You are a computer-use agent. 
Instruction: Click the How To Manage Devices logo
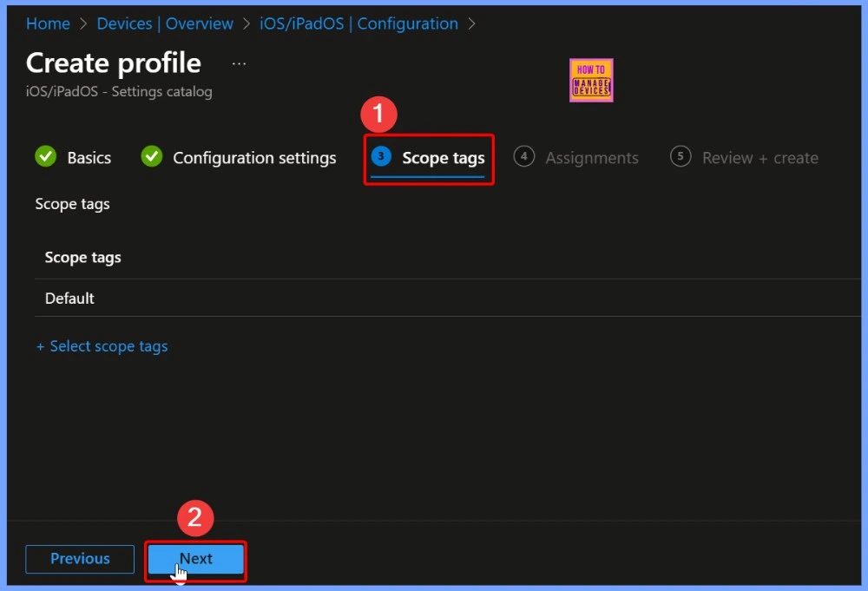coord(591,80)
